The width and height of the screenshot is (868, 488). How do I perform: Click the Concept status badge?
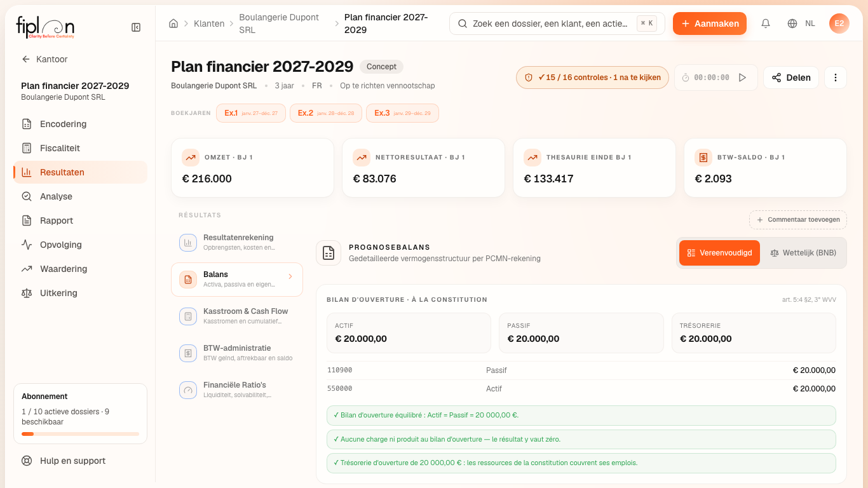tap(381, 67)
